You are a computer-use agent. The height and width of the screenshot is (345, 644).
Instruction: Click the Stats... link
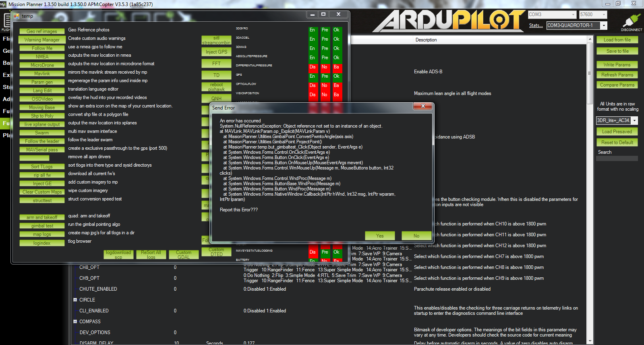(536, 25)
